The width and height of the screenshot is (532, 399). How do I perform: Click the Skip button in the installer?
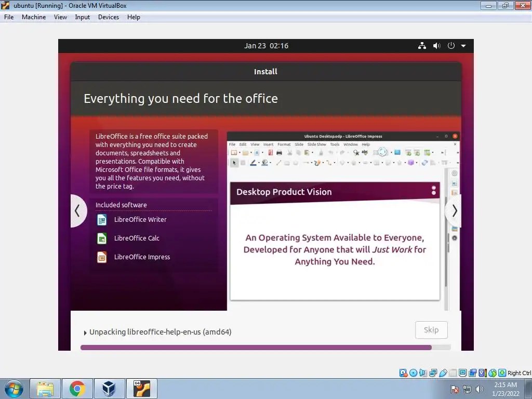click(x=431, y=330)
